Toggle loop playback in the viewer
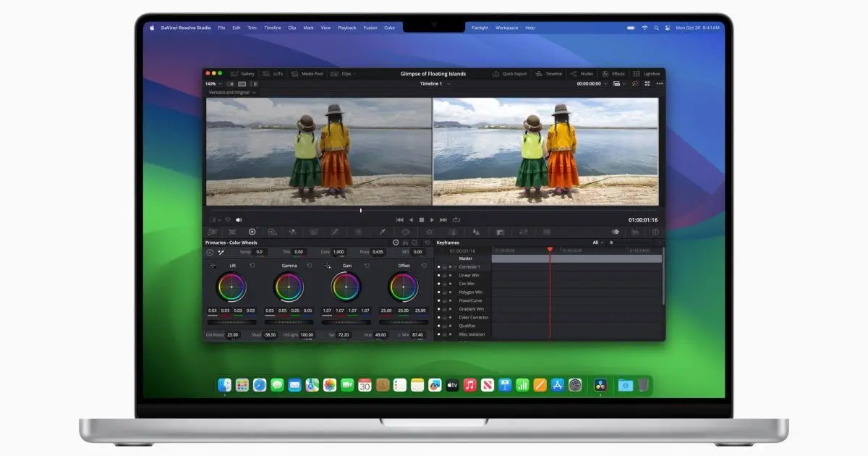868x456 pixels. tap(456, 219)
